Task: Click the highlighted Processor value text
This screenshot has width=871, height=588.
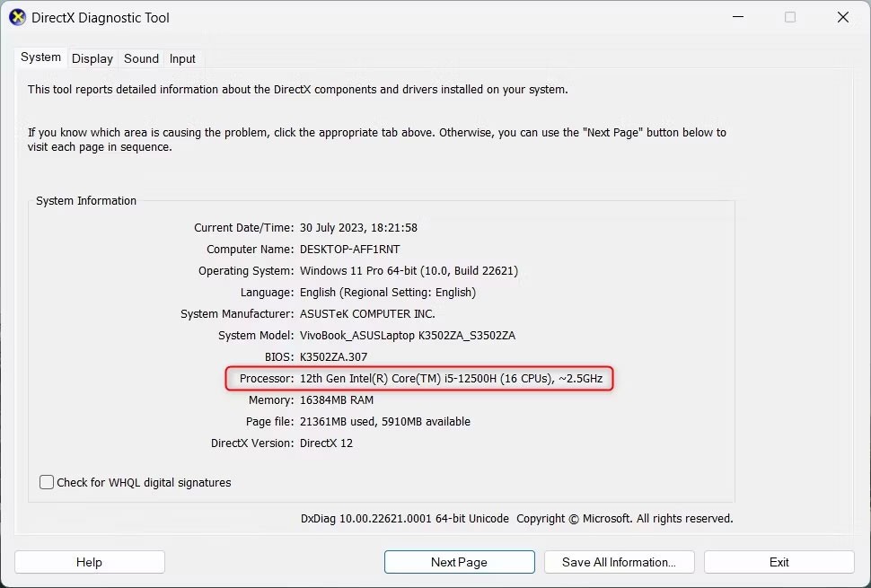Action: (x=453, y=379)
